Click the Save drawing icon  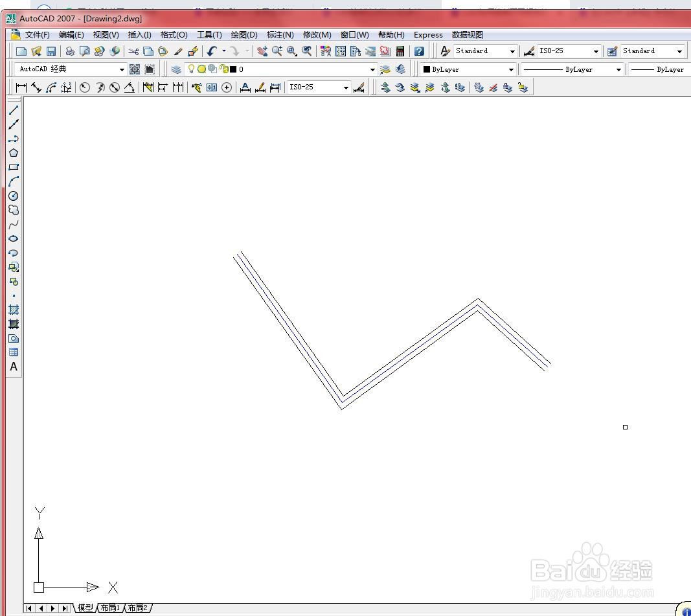click(x=51, y=51)
